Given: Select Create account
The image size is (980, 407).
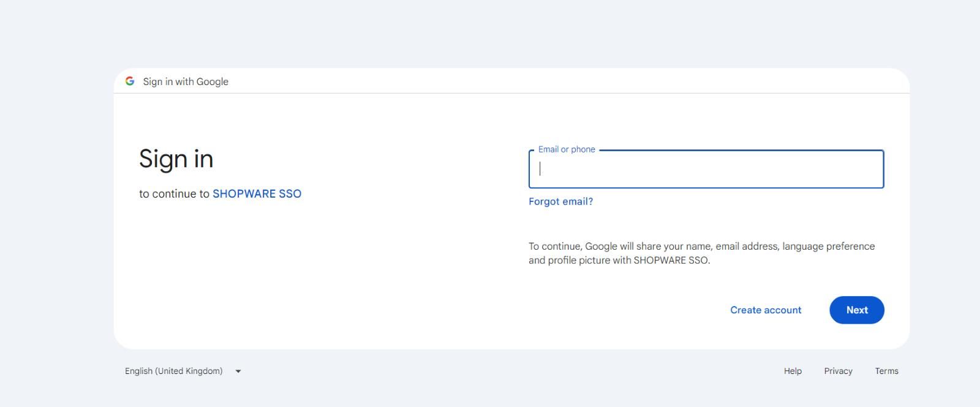Looking at the screenshot, I should (x=766, y=310).
